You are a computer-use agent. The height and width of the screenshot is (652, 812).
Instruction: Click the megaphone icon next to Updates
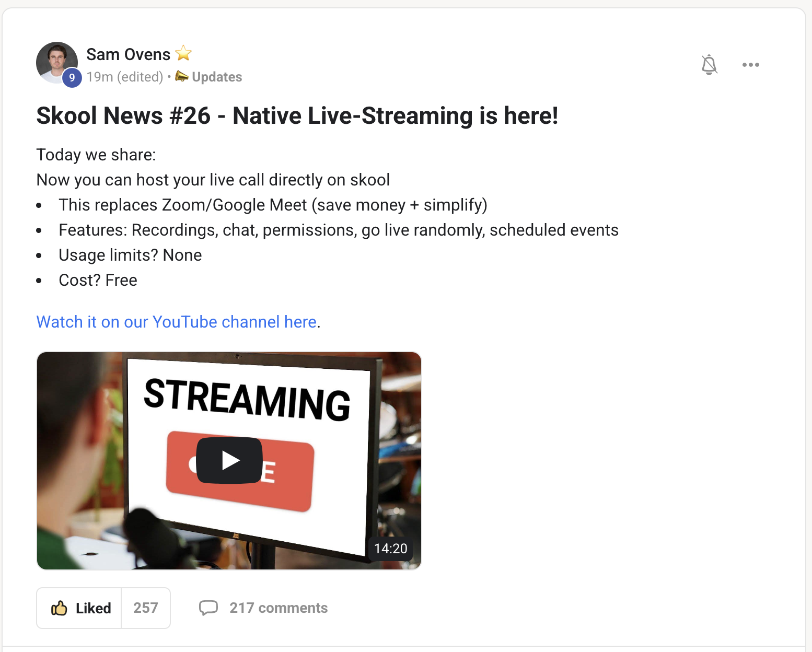coord(181,76)
